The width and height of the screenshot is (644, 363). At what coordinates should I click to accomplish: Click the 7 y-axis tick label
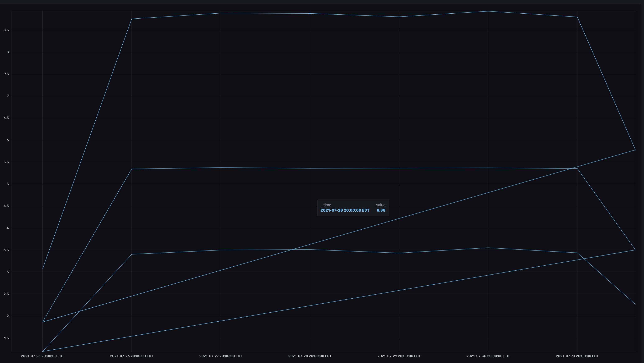8,96
